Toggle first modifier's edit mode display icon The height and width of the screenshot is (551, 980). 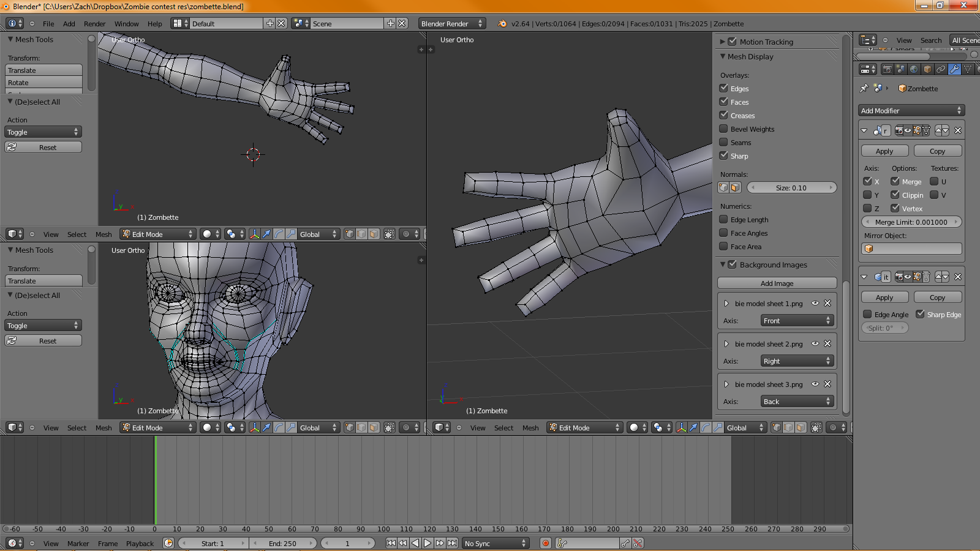point(917,130)
